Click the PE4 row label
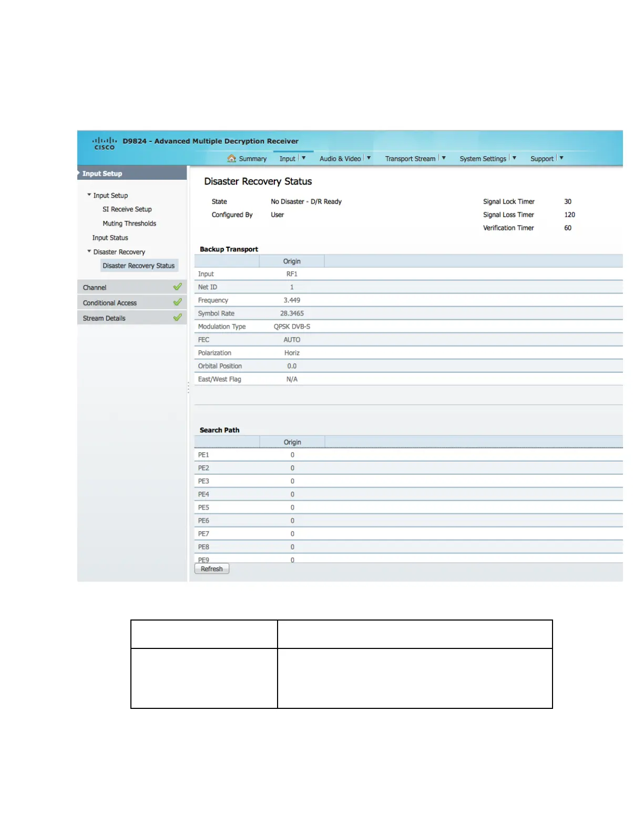644x833 pixels. click(203, 494)
